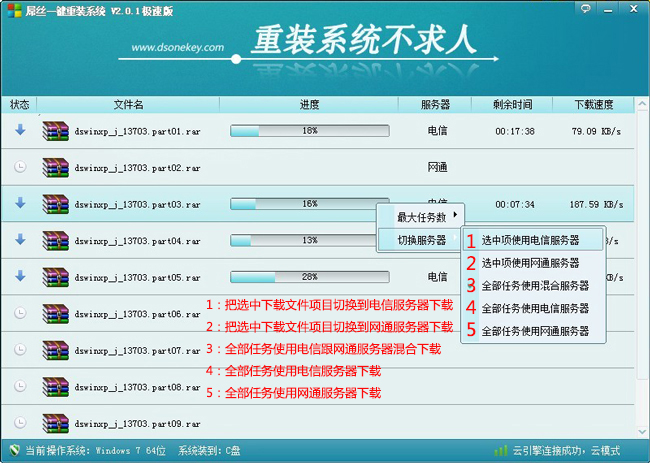650x463 pixels.
Task: Select file name dswinxp_j_13703.part02.rar
Action: [137, 168]
